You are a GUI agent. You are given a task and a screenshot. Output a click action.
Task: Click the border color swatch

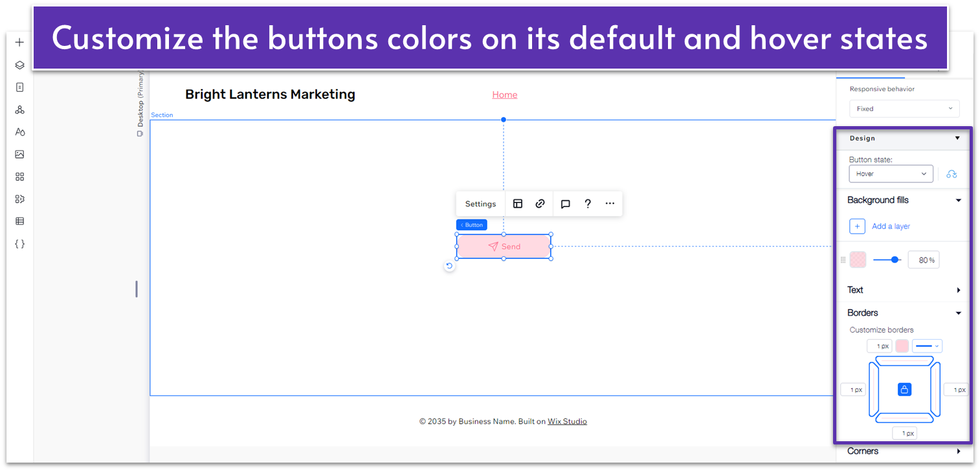[x=902, y=346]
